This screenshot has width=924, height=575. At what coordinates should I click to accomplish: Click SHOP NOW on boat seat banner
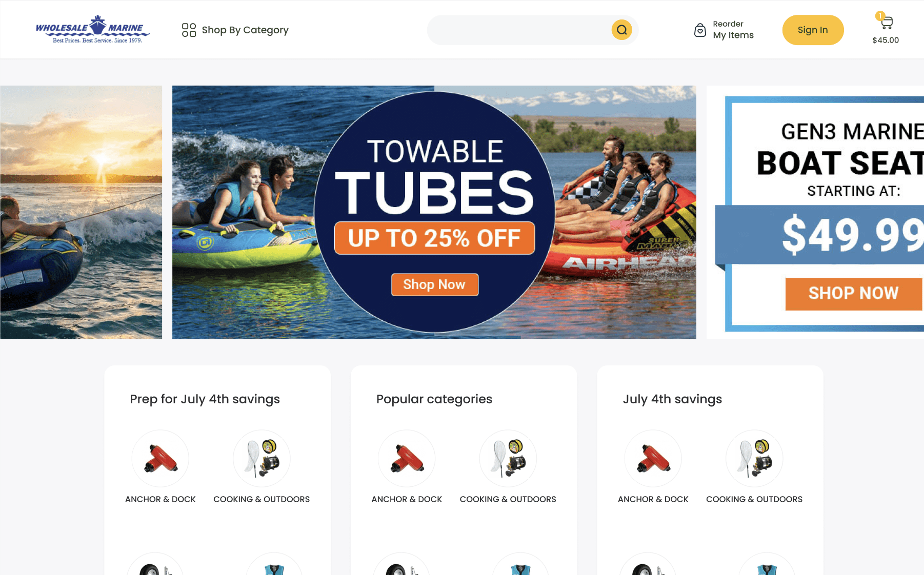point(854,294)
